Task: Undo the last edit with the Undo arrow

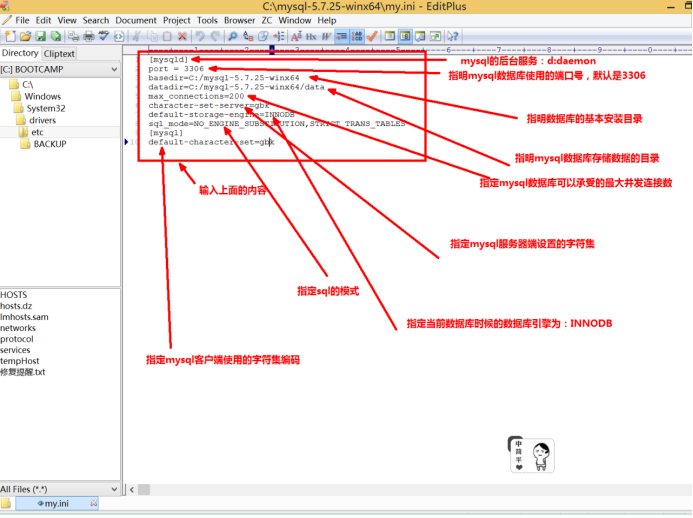Action: [200, 36]
